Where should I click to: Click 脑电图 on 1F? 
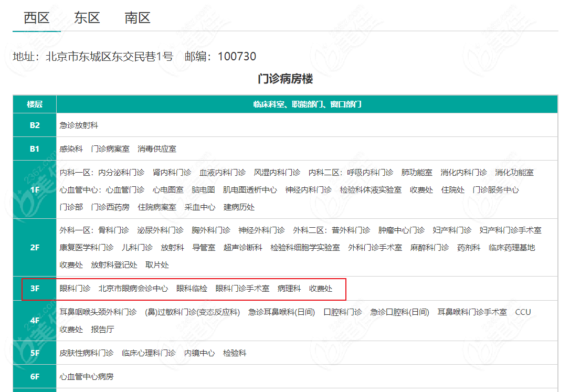point(203,190)
